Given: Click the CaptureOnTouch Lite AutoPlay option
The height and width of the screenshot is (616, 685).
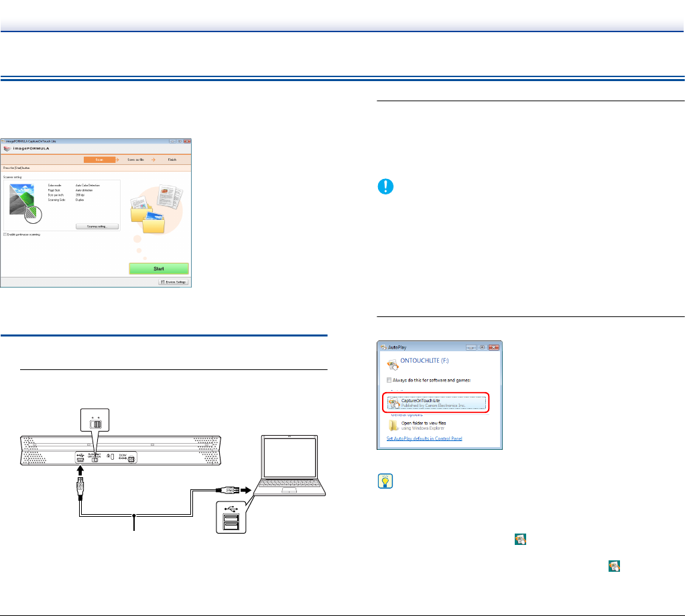Looking at the screenshot, I should [436, 402].
